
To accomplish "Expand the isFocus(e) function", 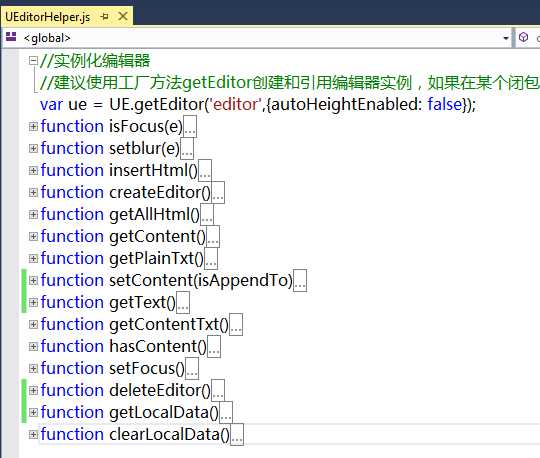I will pos(33,126).
